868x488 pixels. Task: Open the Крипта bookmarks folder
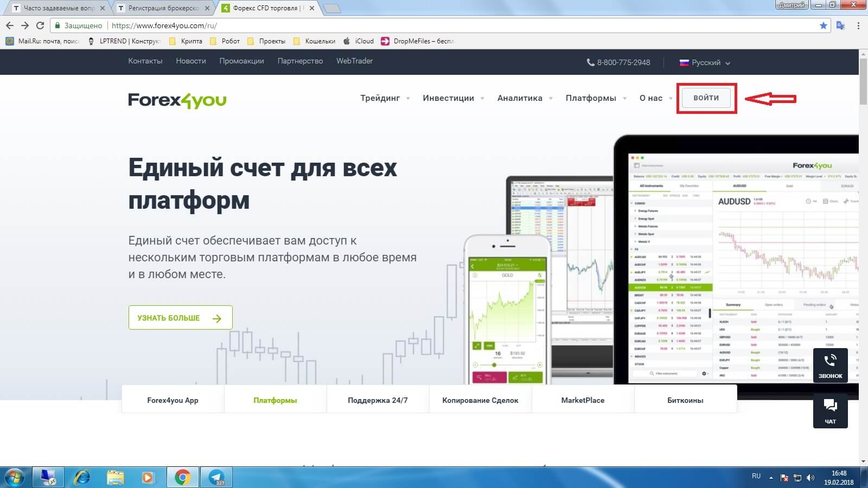click(x=186, y=41)
